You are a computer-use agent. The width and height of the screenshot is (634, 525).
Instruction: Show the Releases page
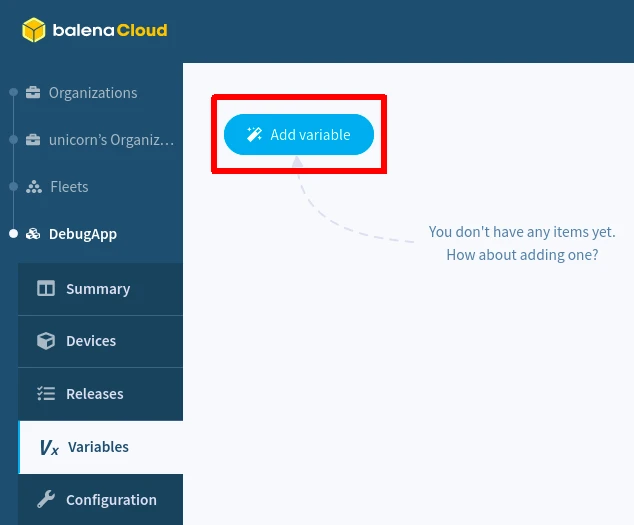pos(95,394)
